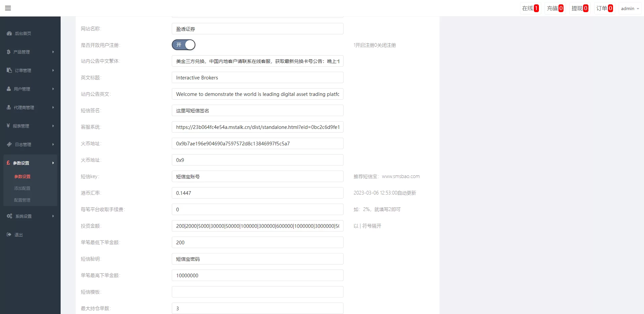Screen dimensions: 644x314
Task: Click the 如：2%，就填写2即可 hint
Action: pyautogui.click(x=377, y=209)
